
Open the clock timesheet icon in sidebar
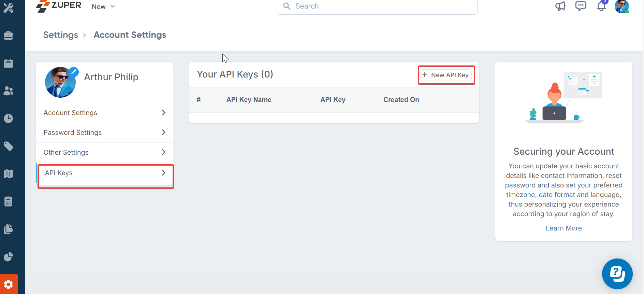click(9, 118)
